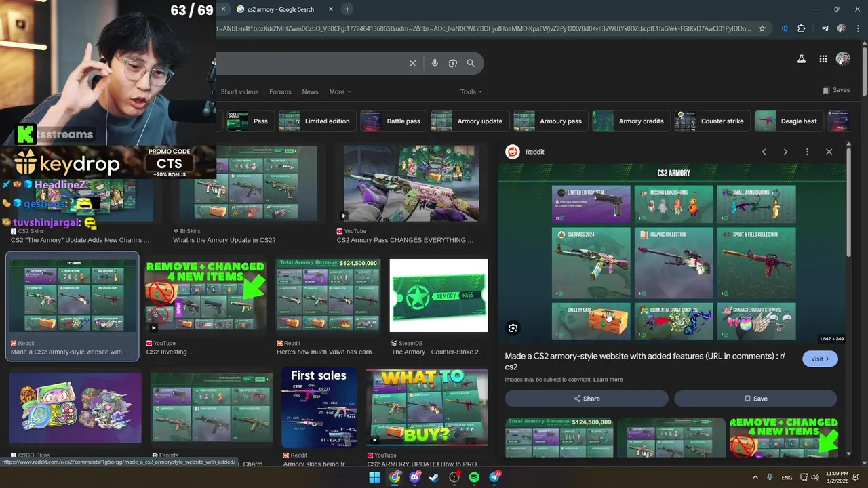The width and height of the screenshot is (868, 488).
Task: Open Saves collection link
Action: [x=836, y=90]
